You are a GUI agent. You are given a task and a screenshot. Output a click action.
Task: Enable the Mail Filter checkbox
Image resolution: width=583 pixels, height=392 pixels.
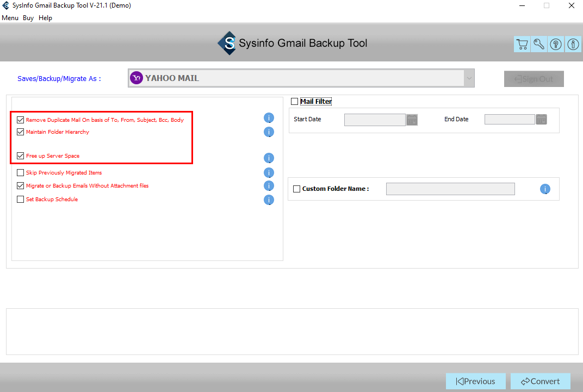coord(294,102)
